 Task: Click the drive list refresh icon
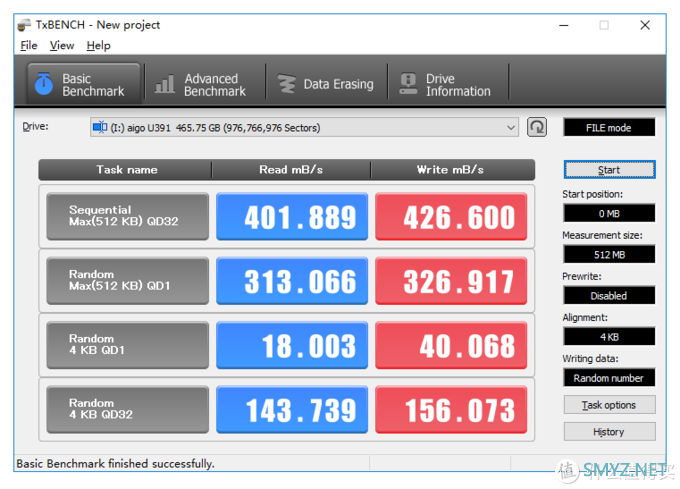[536, 127]
